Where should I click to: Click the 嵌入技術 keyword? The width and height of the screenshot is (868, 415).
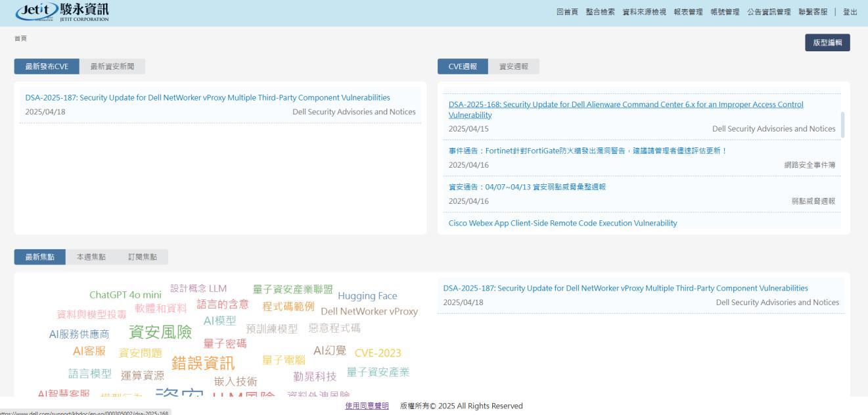[x=236, y=381]
